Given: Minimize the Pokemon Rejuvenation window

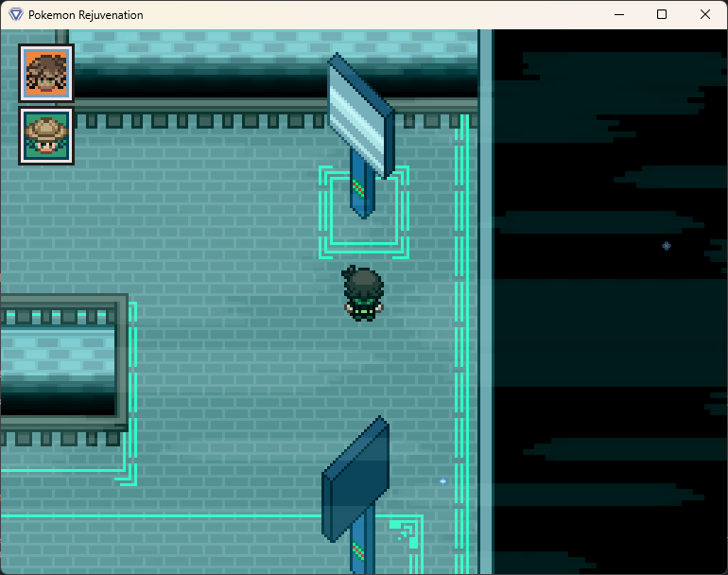Looking at the screenshot, I should 619,14.
